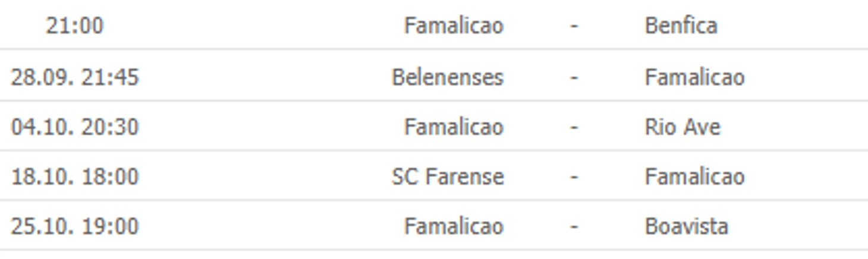Viewport: 868px width, 259px height.
Task: Open Famalicao in the Benfica fixture
Action: coord(454,26)
